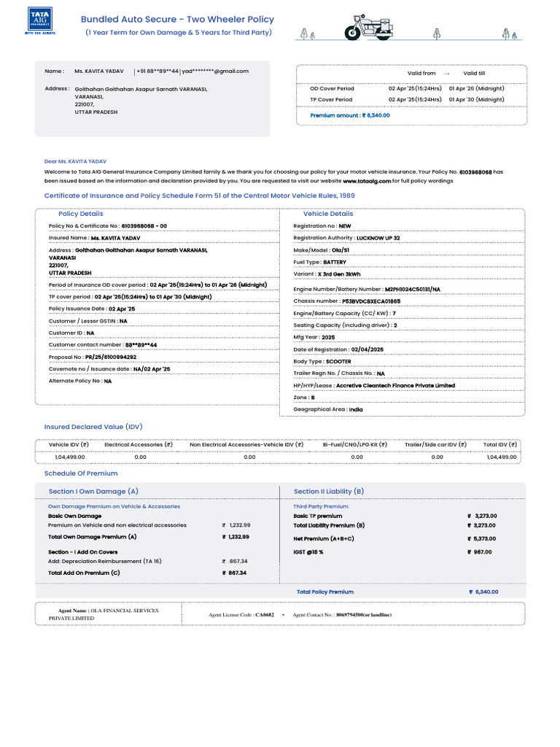Select the name Ms. KAVITA YADAV in header card

click(99, 71)
